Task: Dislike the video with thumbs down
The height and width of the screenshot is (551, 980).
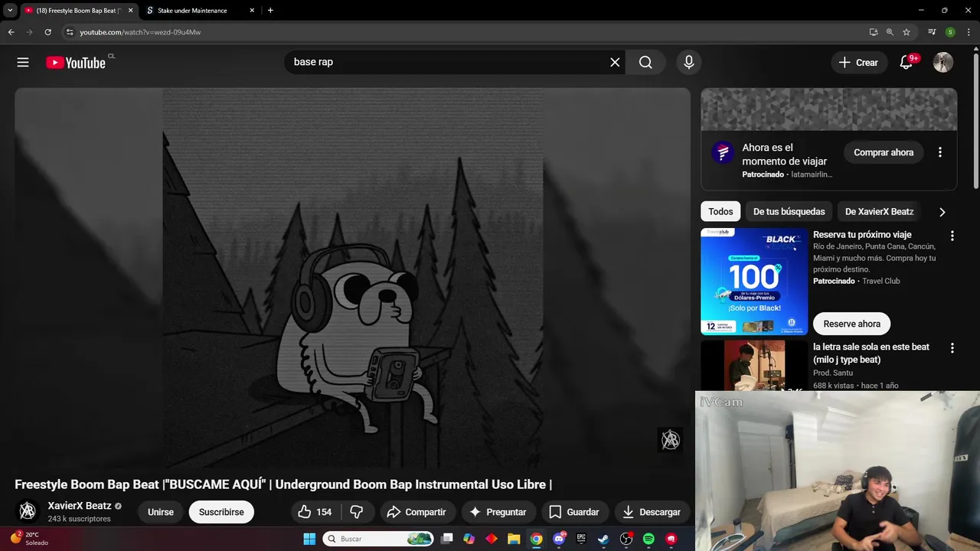Action: pos(357,512)
